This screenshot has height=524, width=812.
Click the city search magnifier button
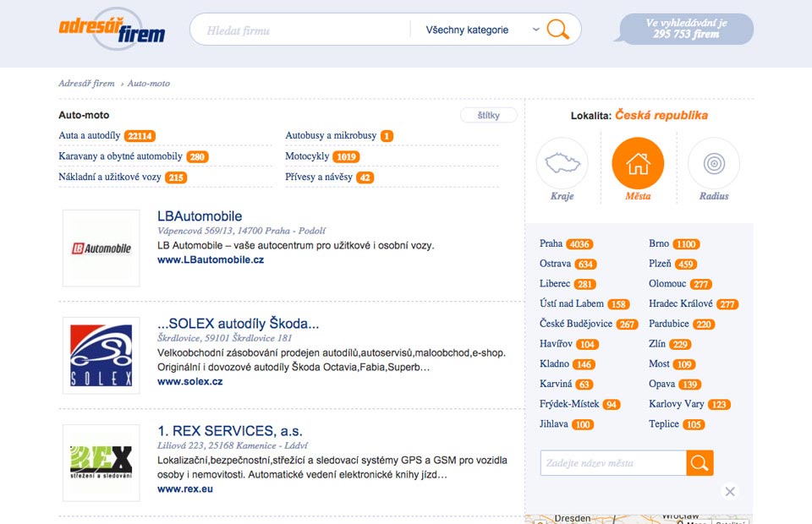(700, 463)
